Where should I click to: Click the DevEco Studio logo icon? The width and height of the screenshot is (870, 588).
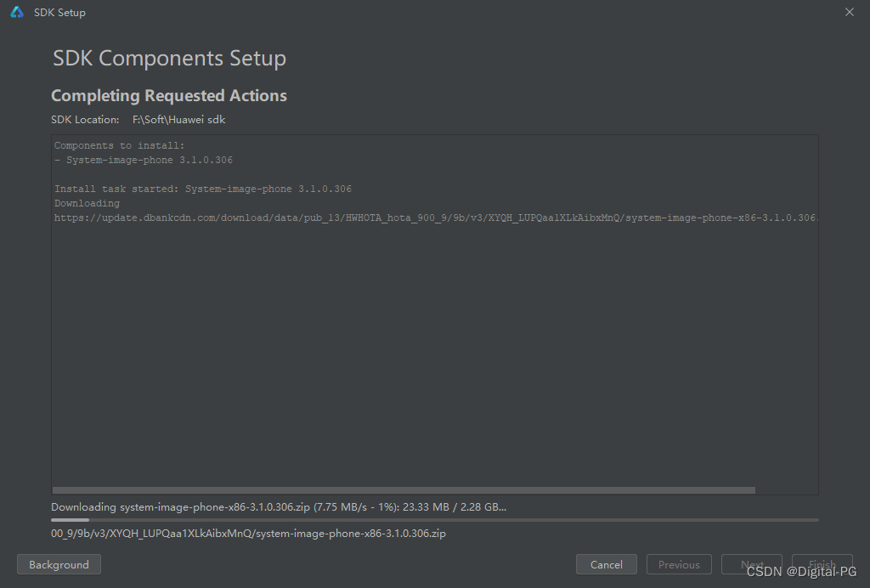point(17,12)
